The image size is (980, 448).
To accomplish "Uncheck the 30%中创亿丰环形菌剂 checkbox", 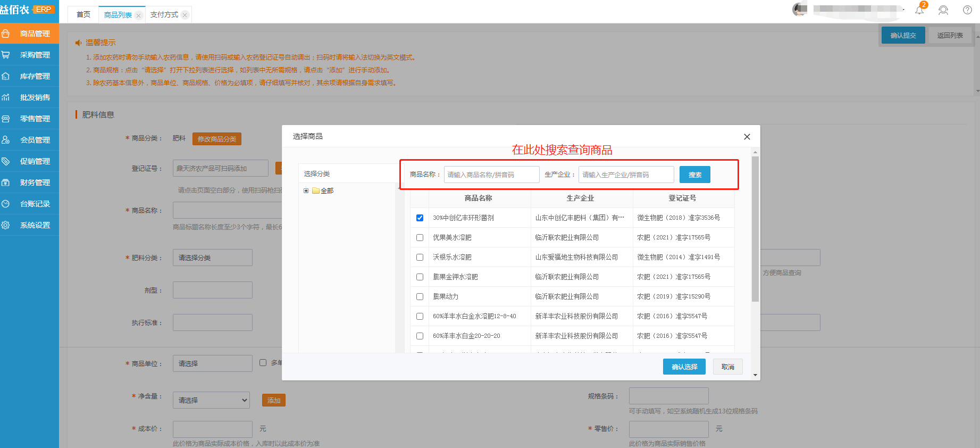I will [x=420, y=218].
